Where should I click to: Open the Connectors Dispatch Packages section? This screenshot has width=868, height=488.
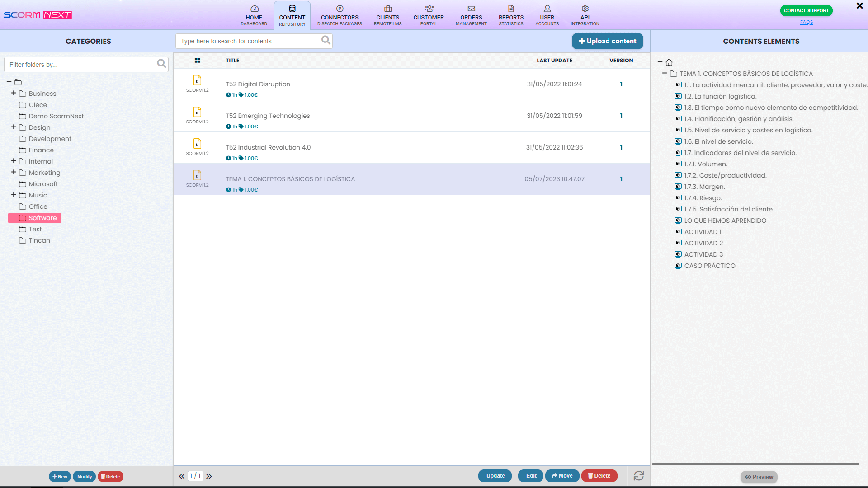(339, 15)
